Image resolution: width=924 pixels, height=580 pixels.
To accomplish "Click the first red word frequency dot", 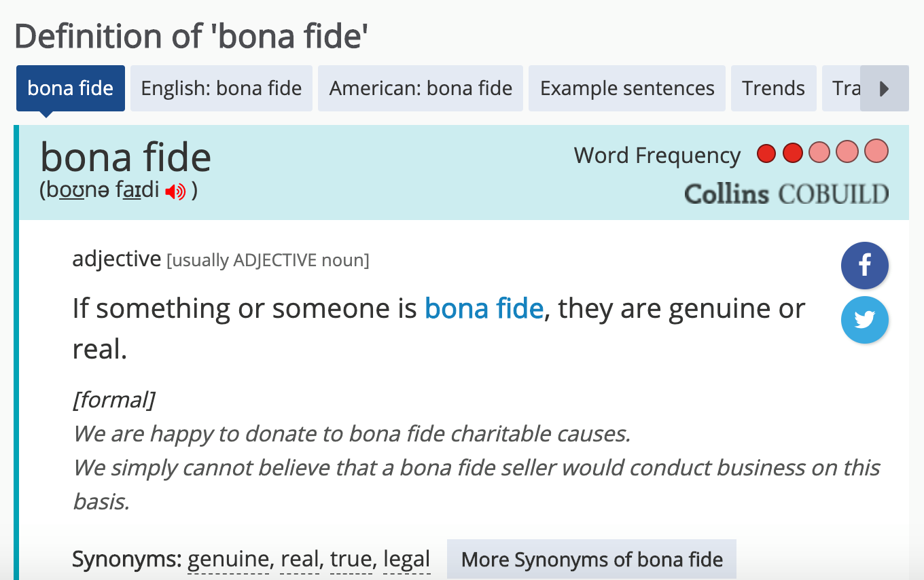I will [766, 153].
